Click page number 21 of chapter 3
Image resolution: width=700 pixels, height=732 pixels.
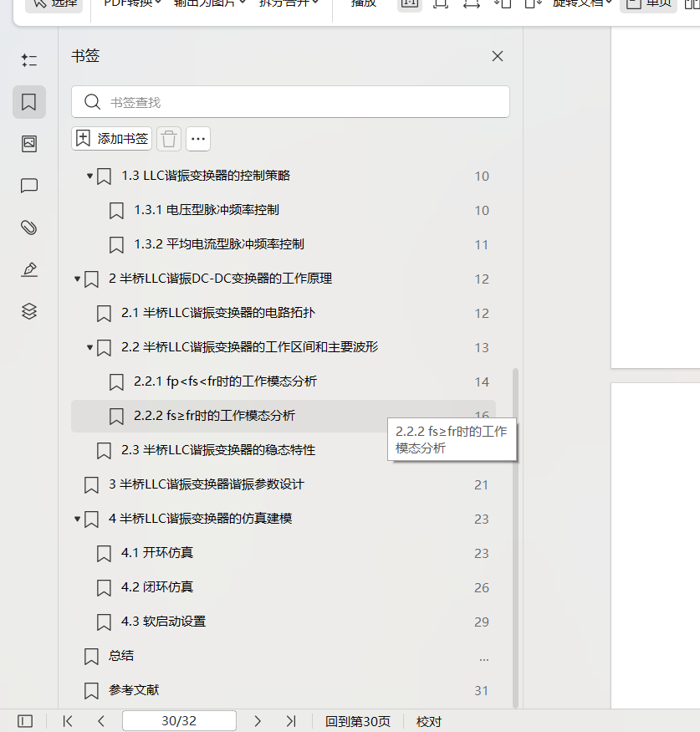[481, 485]
